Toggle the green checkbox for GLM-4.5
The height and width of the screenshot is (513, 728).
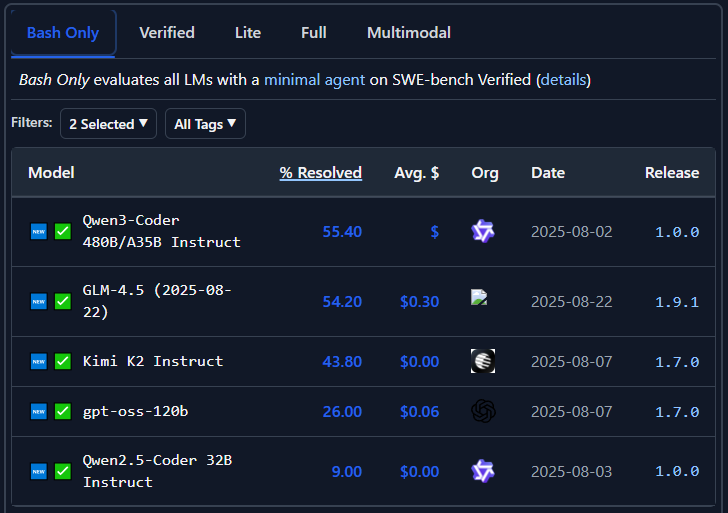pos(63,301)
